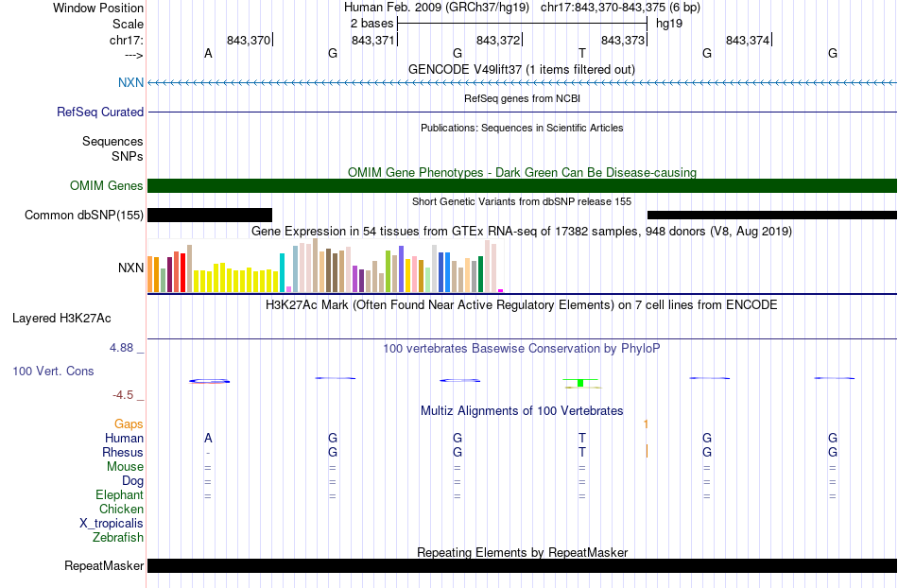Click the Gaps label in Multiz track
This screenshot has width=898, height=588.
tap(129, 424)
